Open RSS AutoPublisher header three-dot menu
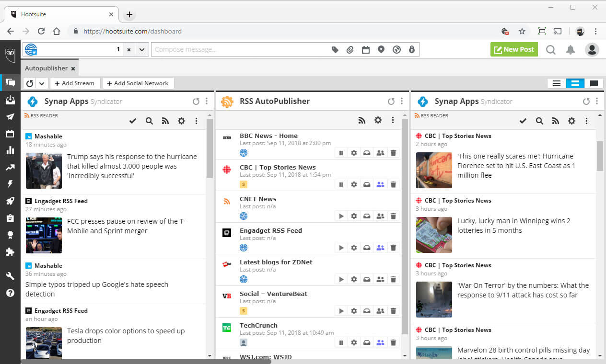Viewport: 606px width, 364px height. pos(402,102)
